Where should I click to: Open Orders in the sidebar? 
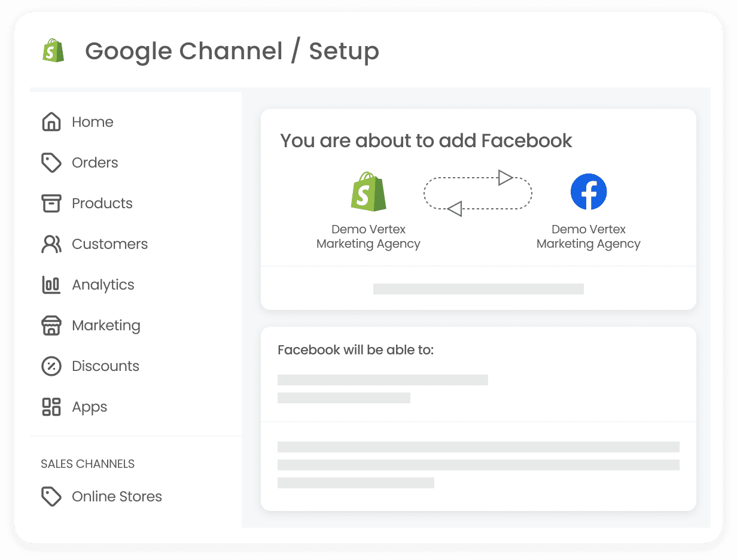click(95, 163)
